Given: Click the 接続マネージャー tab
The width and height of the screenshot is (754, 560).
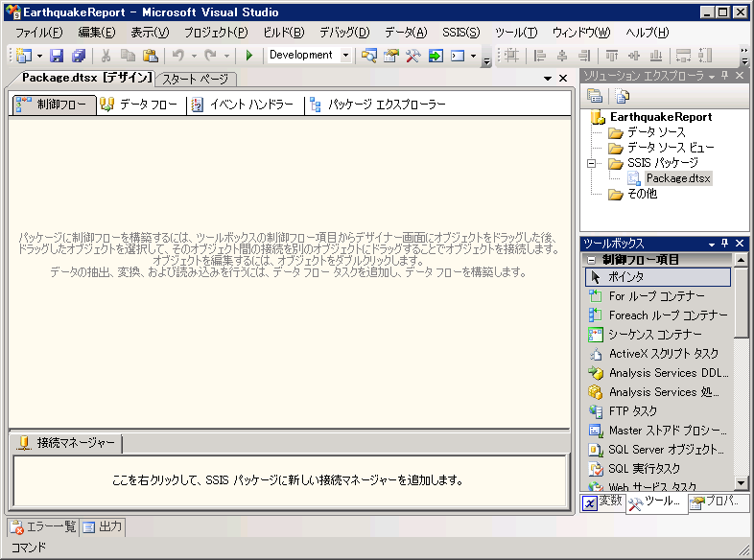Looking at the screenshot, I should [x=66, y=443].
